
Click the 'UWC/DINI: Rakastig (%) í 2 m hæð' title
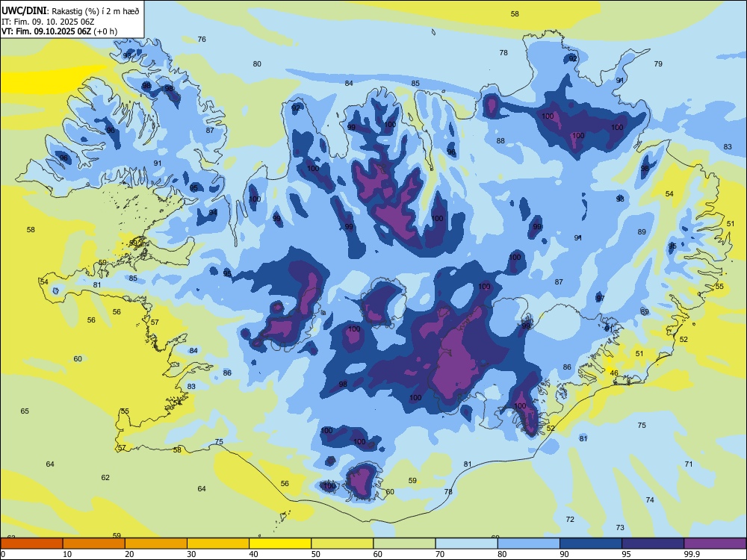tap(70, 11)
